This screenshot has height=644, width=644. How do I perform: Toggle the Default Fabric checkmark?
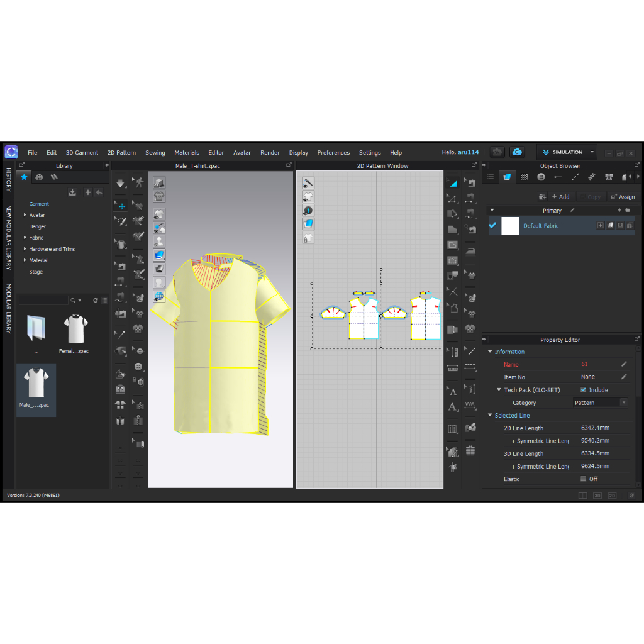[492, 226]
